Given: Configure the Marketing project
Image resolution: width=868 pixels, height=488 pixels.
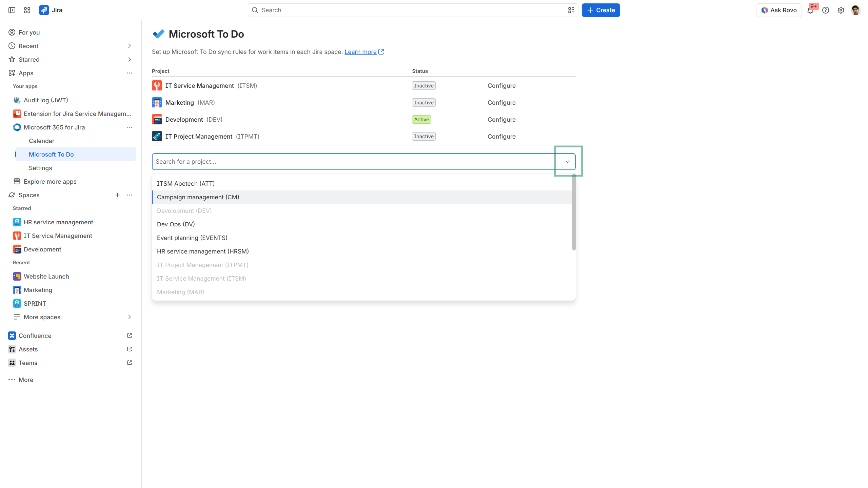Looking at the screenshot, I should 501,103.
